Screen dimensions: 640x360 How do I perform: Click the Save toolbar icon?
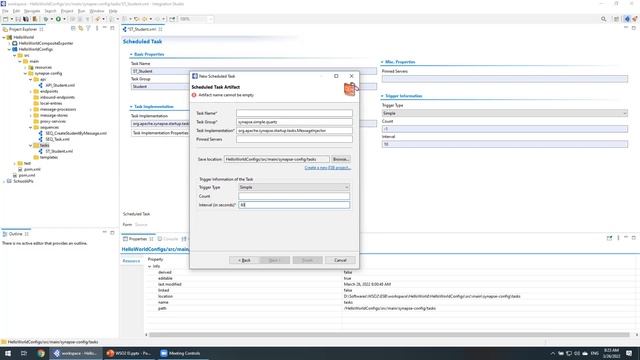(18, 19)
